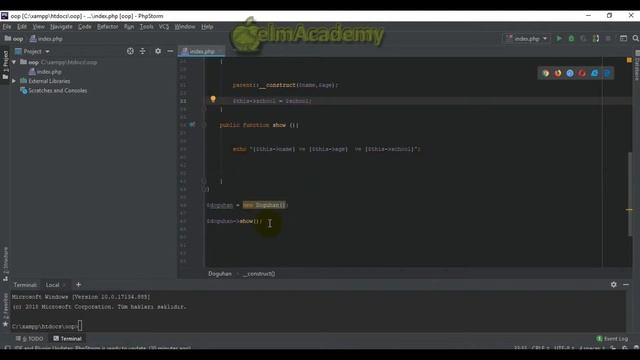Open the File menu
Image resolution: width=640 pixels, height=360 pixels.
(7, 27)
